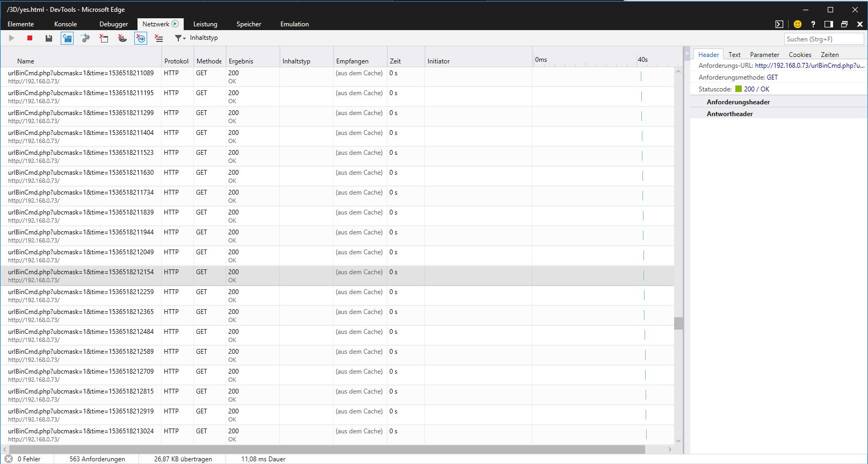Click the Netzwerk tab's green play indicator

175,24
